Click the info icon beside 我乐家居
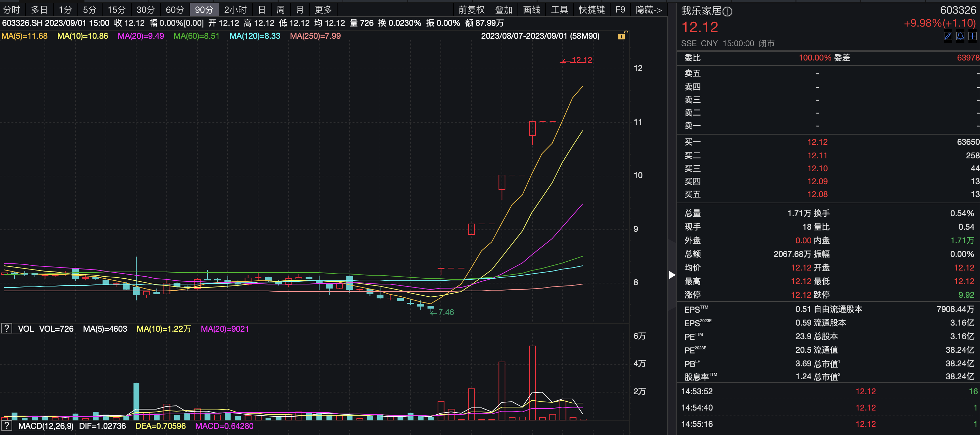980x435 pixels. (727, 12)
